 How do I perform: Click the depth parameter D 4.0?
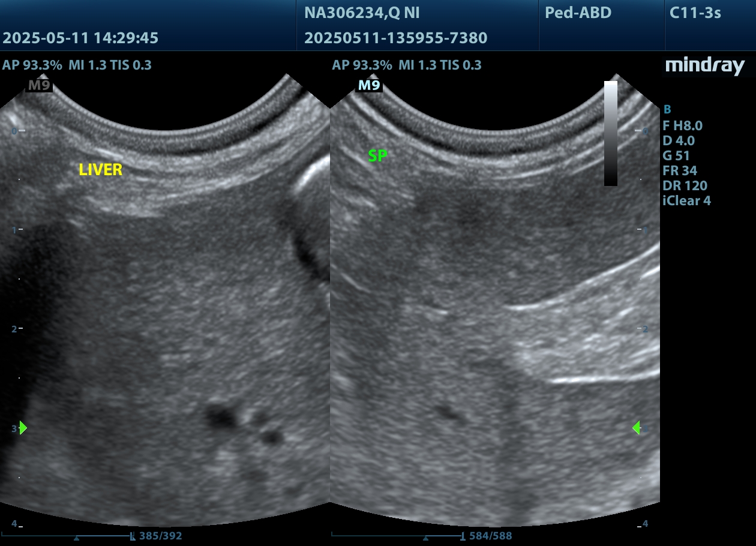point(679,140)
